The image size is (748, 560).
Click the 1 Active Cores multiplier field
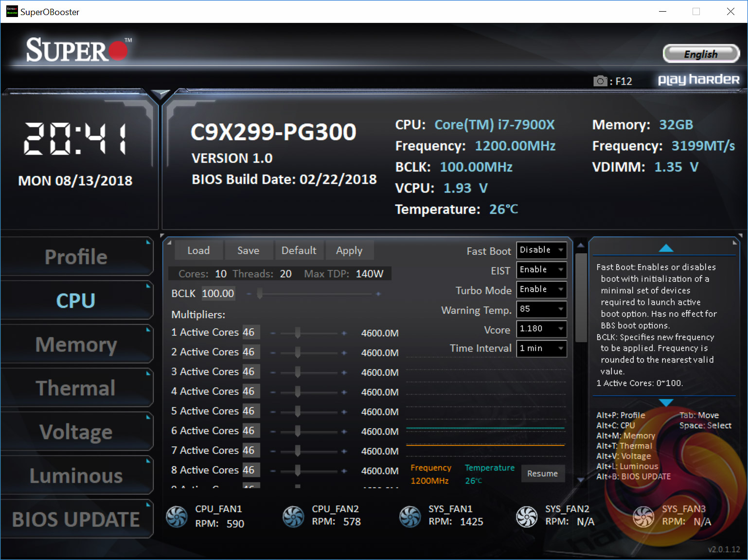pyautogui.click(x=251, y=332)
